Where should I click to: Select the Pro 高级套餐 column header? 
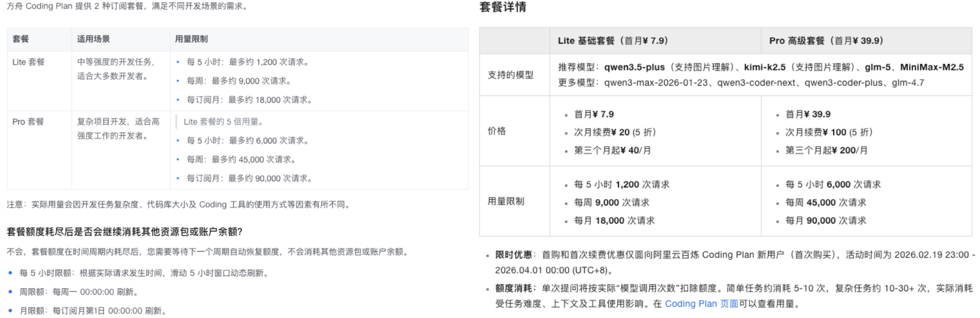(826, 41)
